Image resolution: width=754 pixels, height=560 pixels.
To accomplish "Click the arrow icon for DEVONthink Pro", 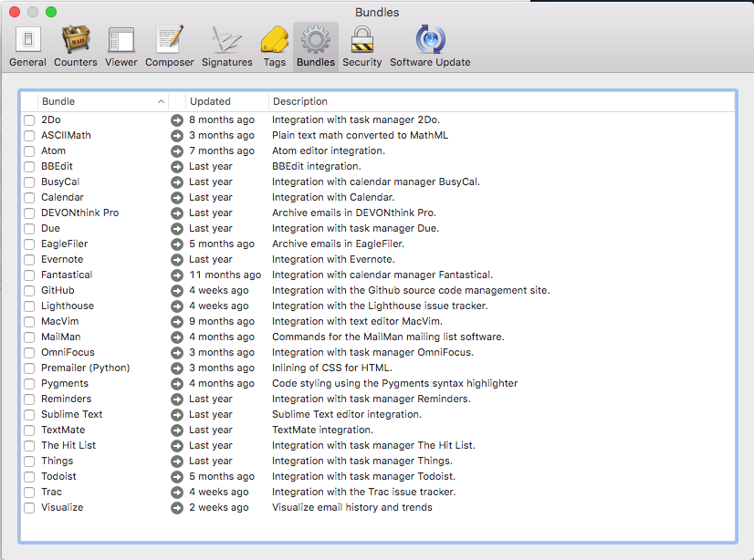I will pyautogui.click(x=177, y=213).
